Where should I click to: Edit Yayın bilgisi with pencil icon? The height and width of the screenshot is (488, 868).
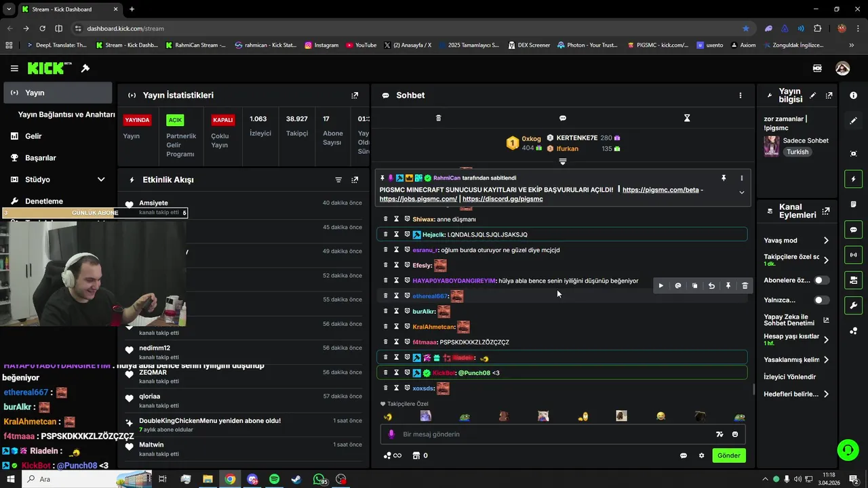point(812,96)
